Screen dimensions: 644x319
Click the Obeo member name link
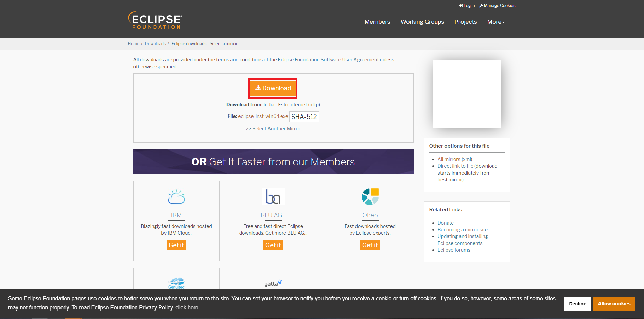[370, 215]
